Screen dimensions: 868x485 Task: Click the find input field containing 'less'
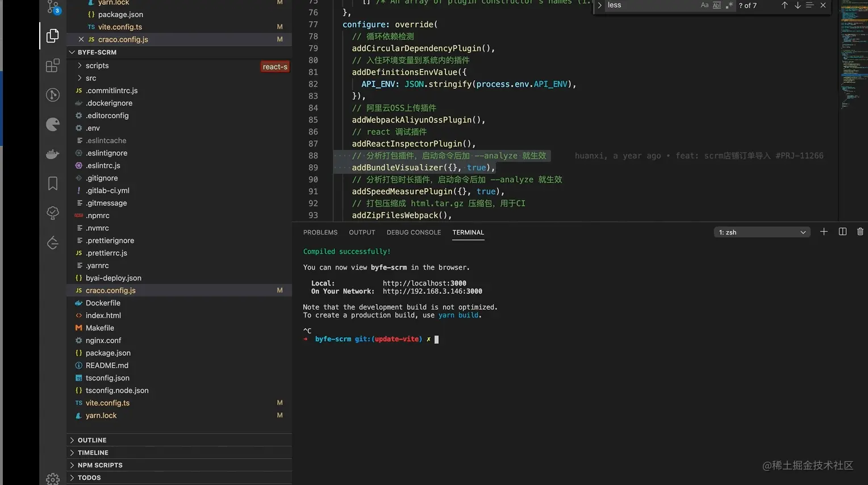650,5
